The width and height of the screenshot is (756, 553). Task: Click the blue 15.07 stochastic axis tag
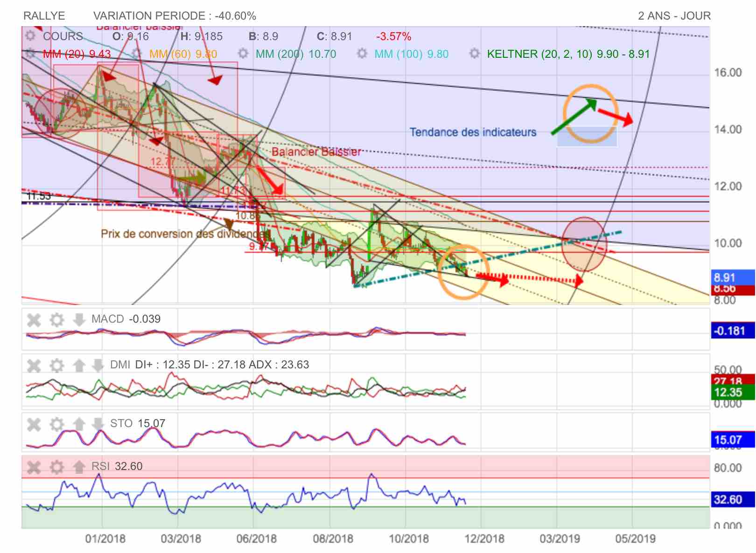[733, 440]
